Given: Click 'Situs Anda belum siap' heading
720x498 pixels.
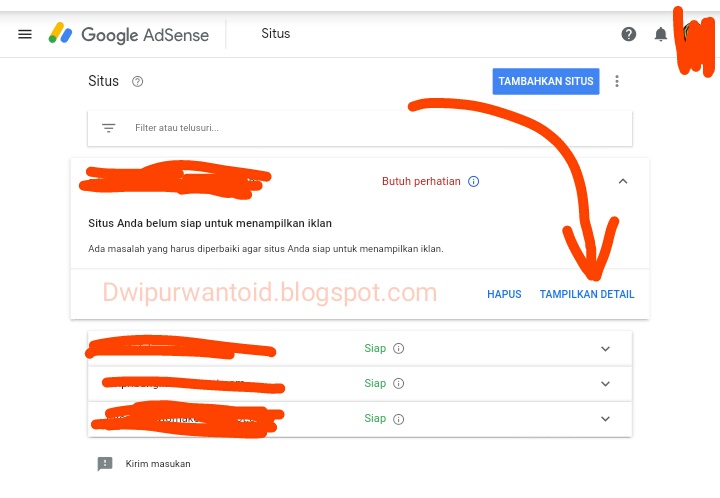Looking at the screenshot, I should pyautogui.click(x=210, y=224).
